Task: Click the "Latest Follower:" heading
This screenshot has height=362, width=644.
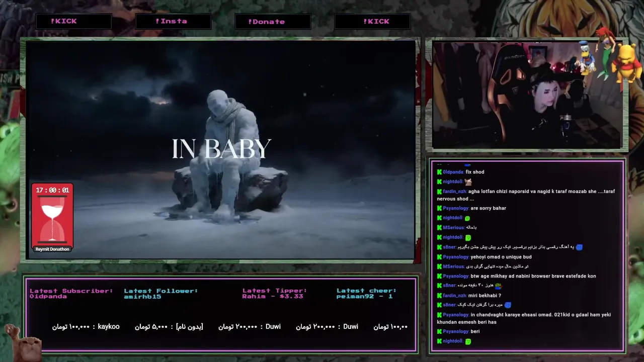Action: pyautogui.click(x=161, y=291)
